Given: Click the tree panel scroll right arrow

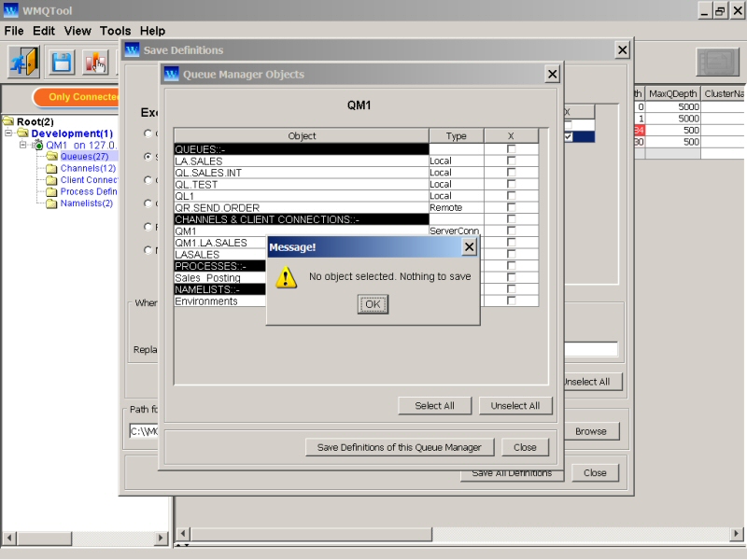Looking at the screenshot, I should (x=161, y=539).
